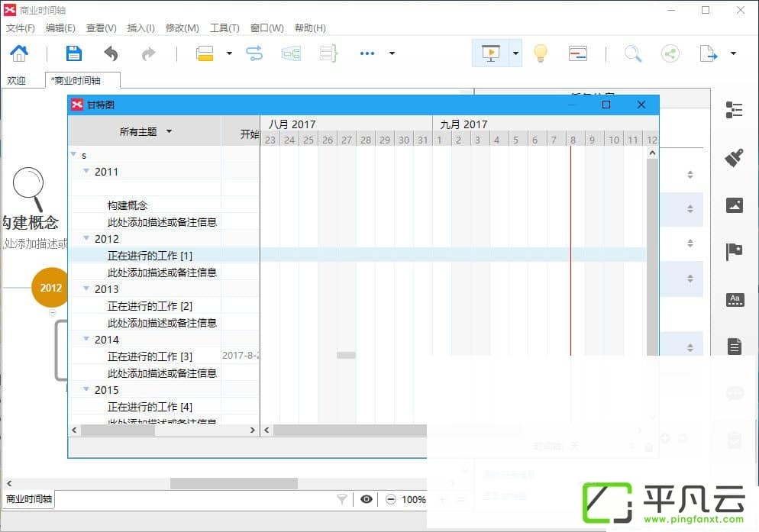Open the export dropdown arrow
Viewport: 759px width, 532px height.
733,53
